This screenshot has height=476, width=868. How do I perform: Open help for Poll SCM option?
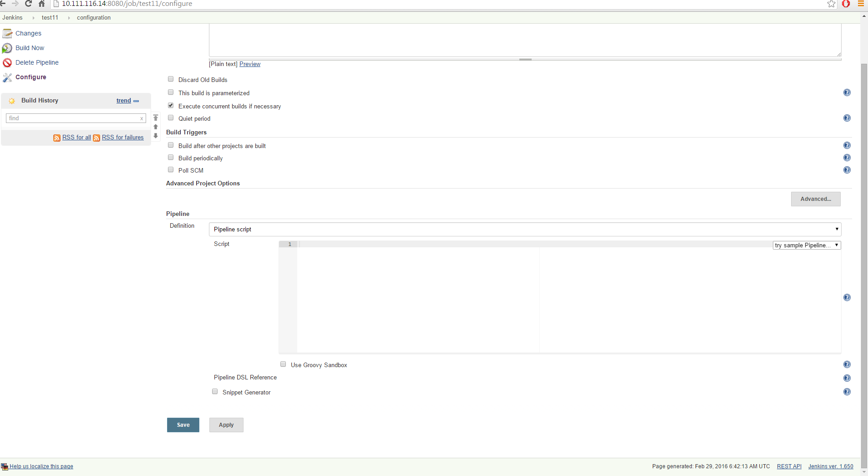pyautogui.click(x=847, y=170)
